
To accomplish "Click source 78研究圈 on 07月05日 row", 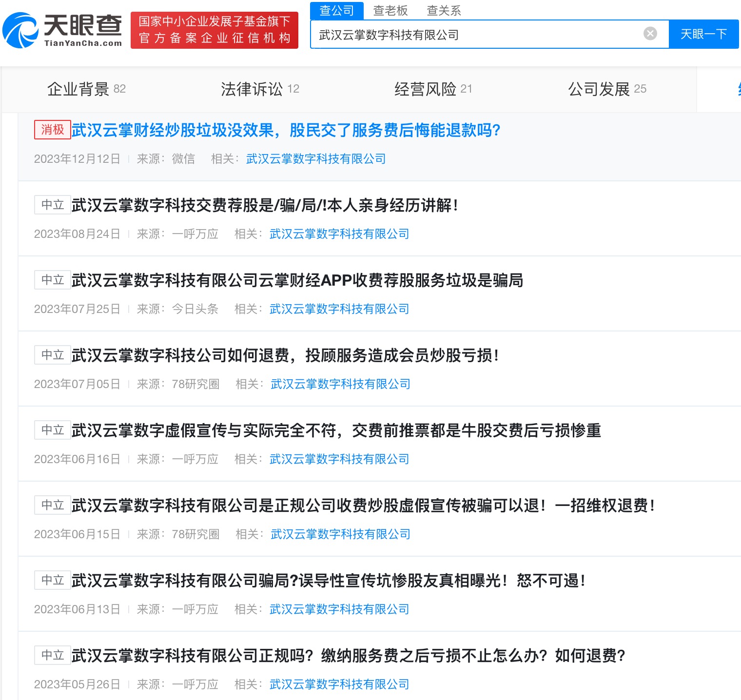I will tap(195, 384).
